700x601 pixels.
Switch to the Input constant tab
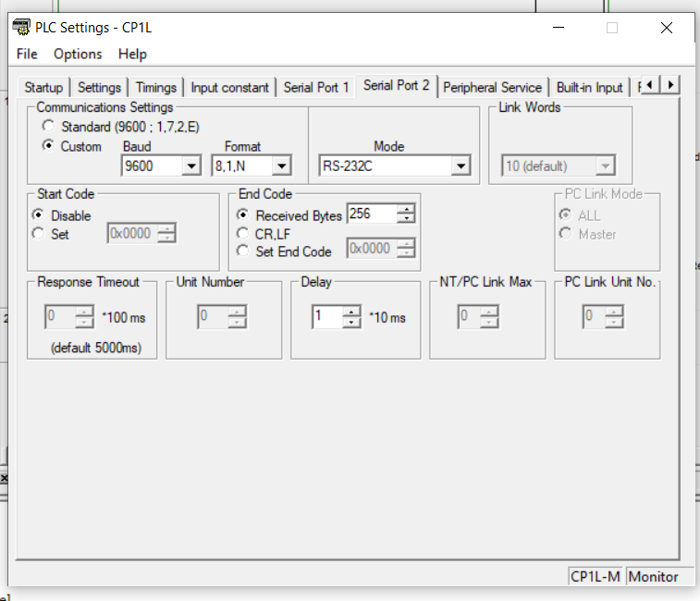pyautogui.click(x=230, y=88)
